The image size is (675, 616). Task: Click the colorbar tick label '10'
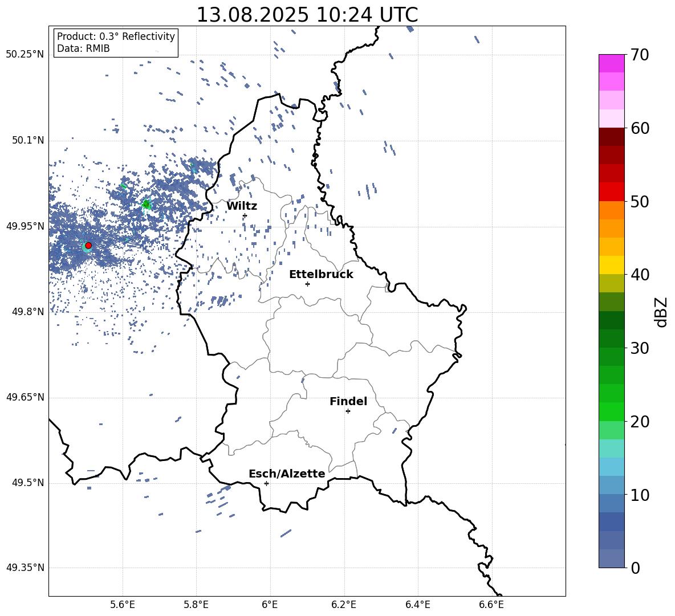[640, 495]
